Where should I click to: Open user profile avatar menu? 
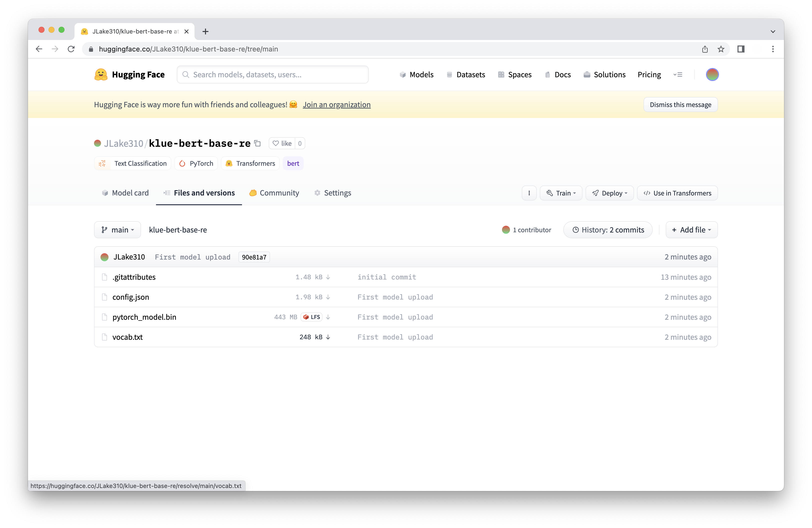[712, 74]
